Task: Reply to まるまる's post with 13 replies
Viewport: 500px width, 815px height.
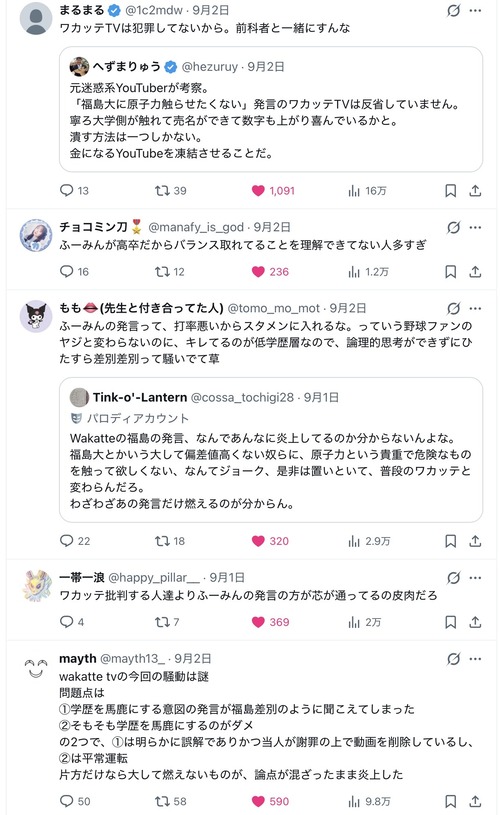Action: [74, 191]
